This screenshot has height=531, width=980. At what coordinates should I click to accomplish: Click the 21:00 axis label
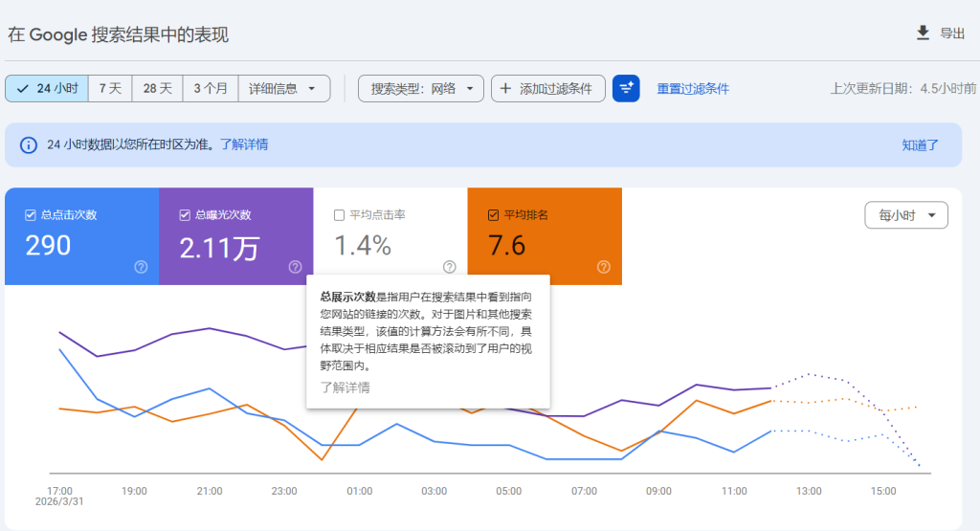click(x=210, y=491)
